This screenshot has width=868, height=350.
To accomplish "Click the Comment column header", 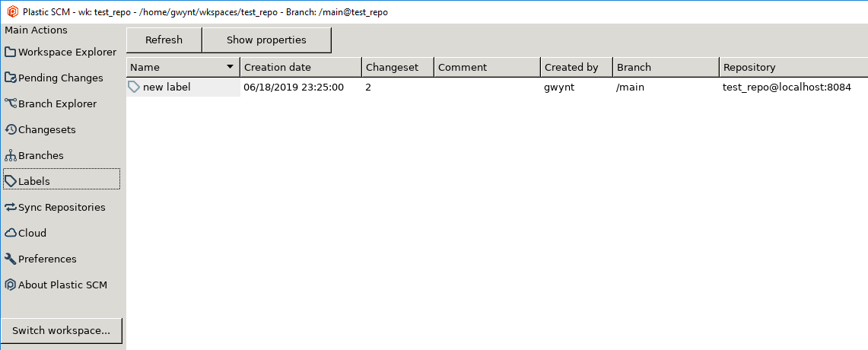I will (488, 67).
